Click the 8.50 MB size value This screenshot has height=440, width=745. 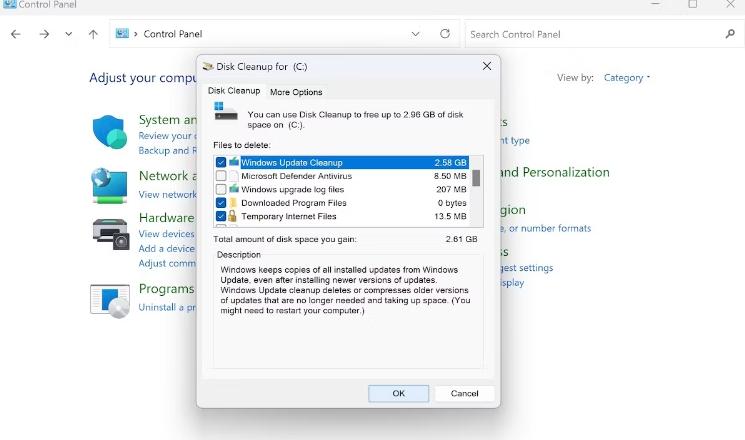[x=450, y=176]
